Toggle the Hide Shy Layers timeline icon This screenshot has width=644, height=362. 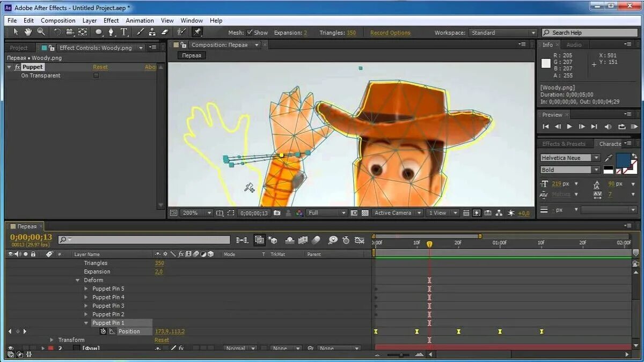point(290,240)
